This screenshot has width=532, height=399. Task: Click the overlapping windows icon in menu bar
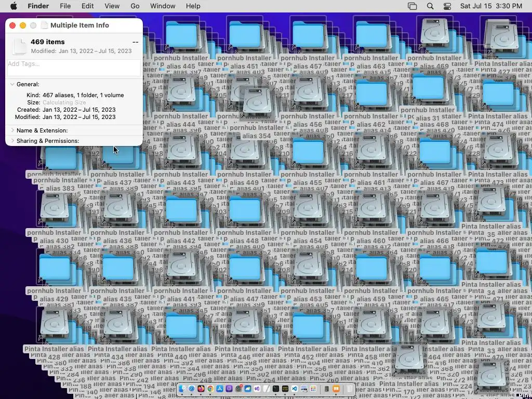pyautogui.click(x=412, y=6)
